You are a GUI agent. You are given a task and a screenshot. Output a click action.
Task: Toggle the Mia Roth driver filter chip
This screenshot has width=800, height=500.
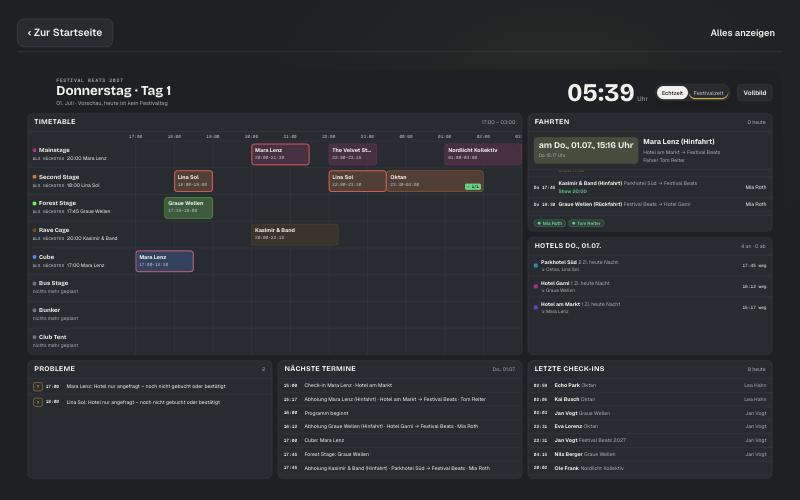coord(549,223)
